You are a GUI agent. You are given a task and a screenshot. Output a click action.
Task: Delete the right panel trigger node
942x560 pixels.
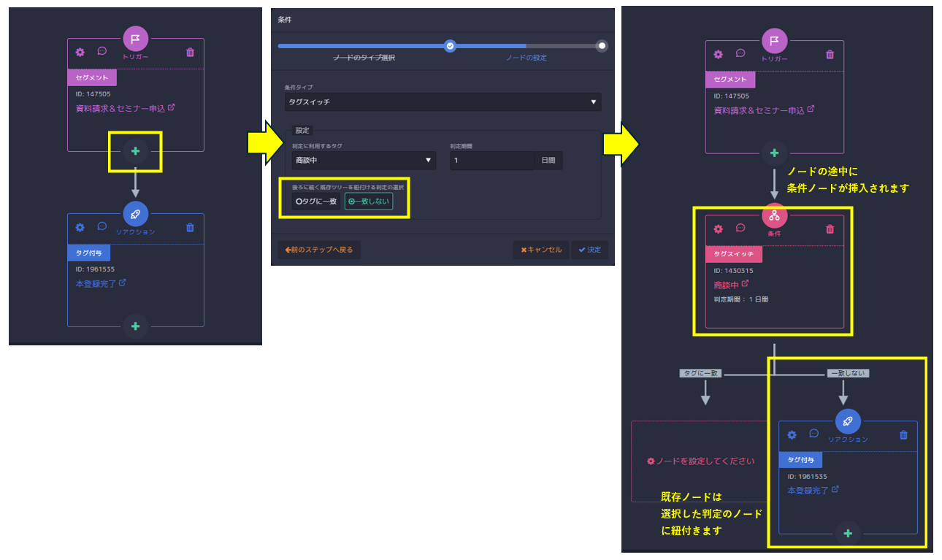(x=830, y=54)
